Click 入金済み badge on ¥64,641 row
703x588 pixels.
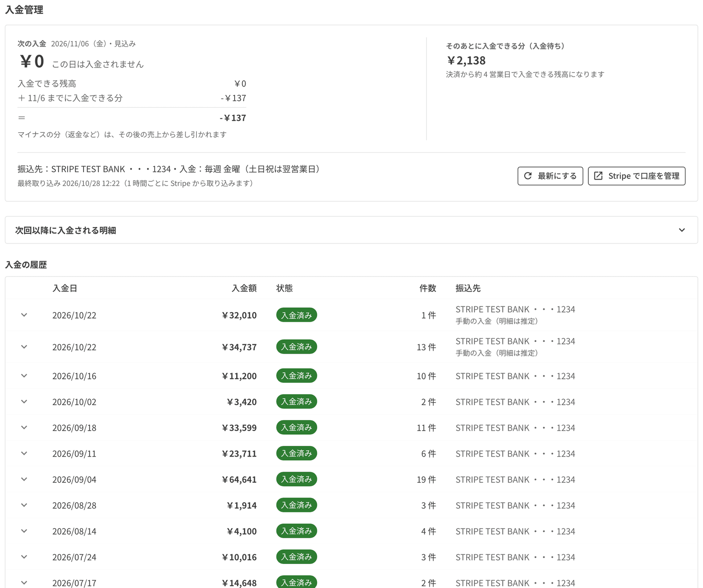click(297, 479)
